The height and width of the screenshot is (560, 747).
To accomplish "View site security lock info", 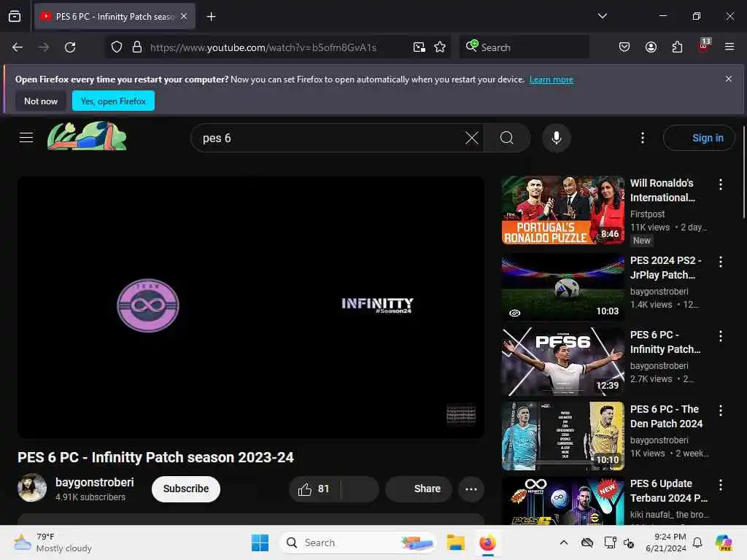I will [137, 47].
